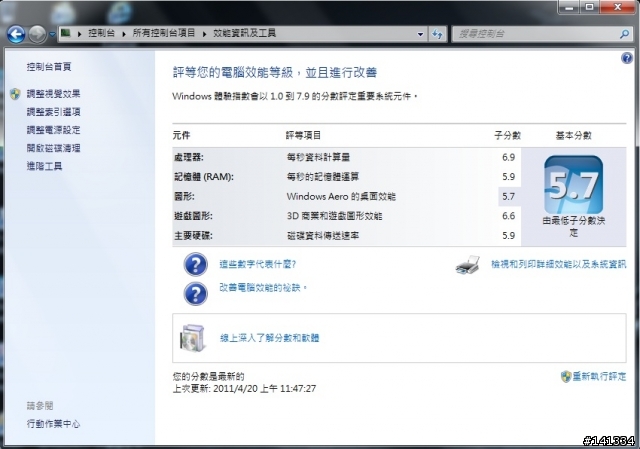
Task: Click question icon beside 改善電腦效能的秘訣
Action: click(196, 293)
